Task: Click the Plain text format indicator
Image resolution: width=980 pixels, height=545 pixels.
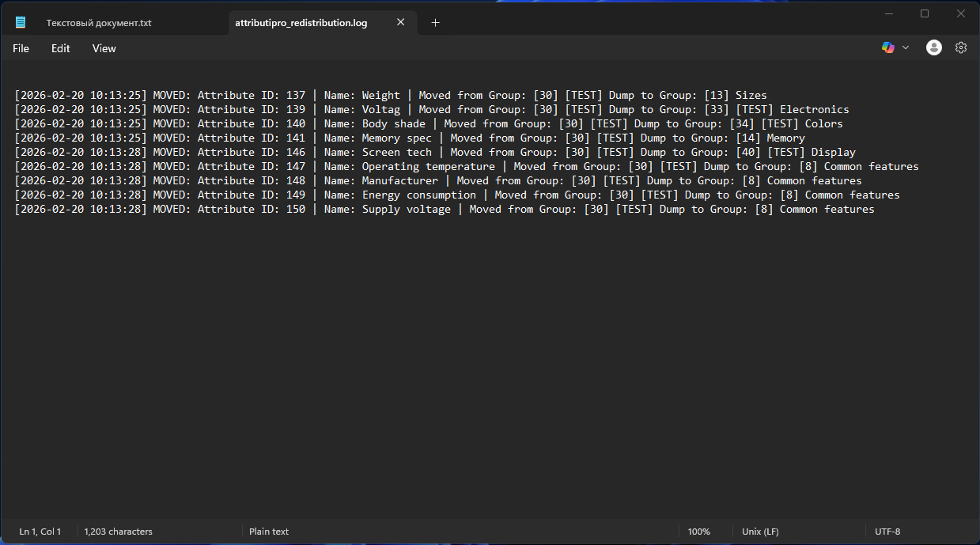Action: point(269,532)
